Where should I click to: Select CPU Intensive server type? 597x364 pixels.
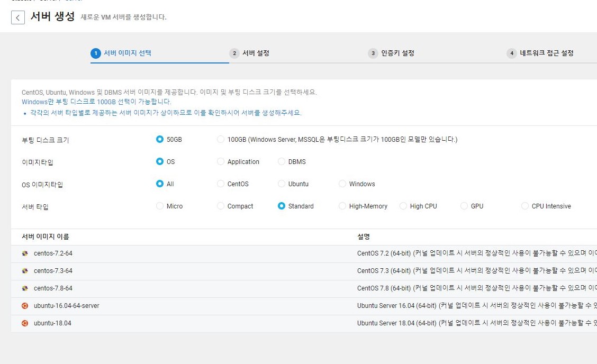pos(525,206)
